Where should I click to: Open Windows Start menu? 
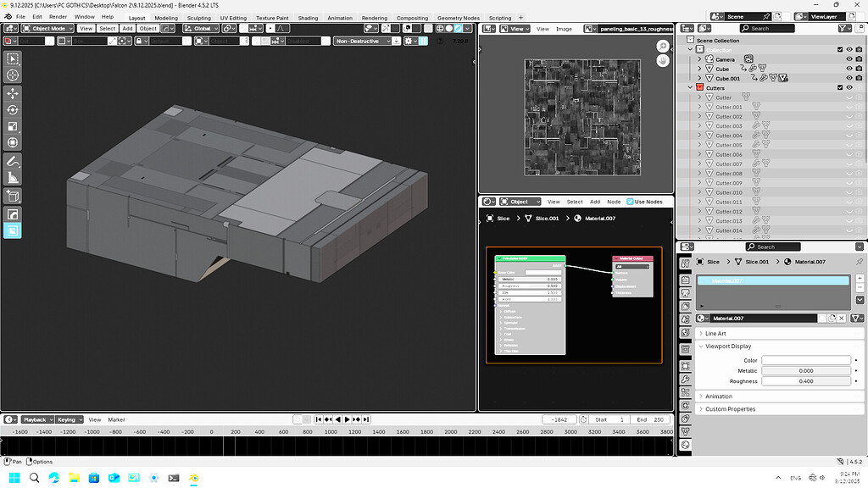pyautogui.click(x=14, y=478)
